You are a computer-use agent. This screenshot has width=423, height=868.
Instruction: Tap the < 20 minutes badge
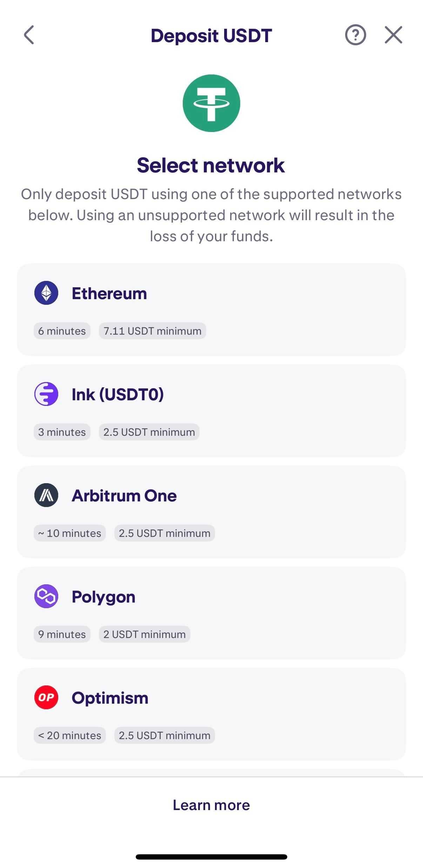coord(69,735)
